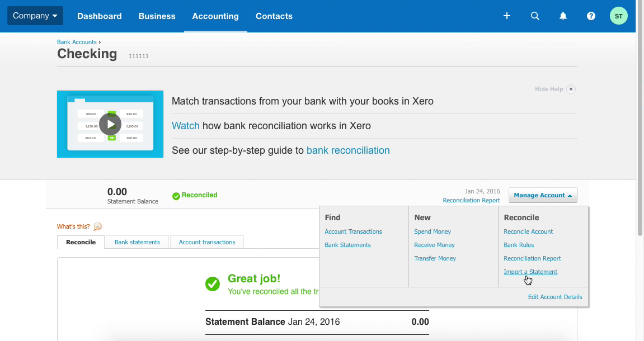644x341 pixels.
Task: Open search with the magnifier icon
Action: [535, 16]
